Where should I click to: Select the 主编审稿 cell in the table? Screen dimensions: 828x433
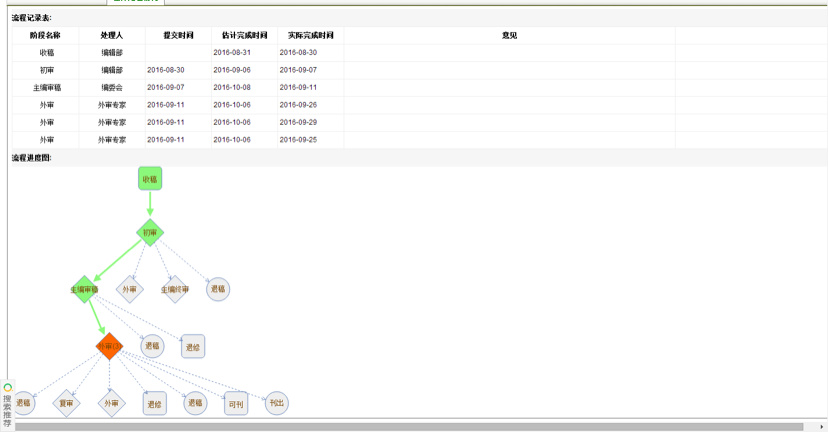point(46,88)
